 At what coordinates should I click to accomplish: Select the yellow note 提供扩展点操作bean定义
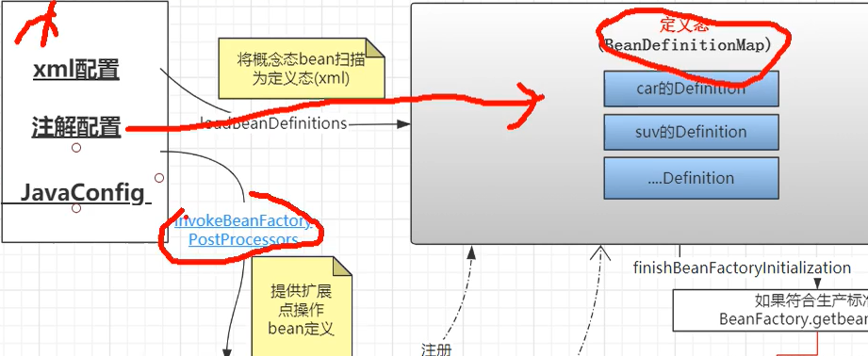coord(302,306)
